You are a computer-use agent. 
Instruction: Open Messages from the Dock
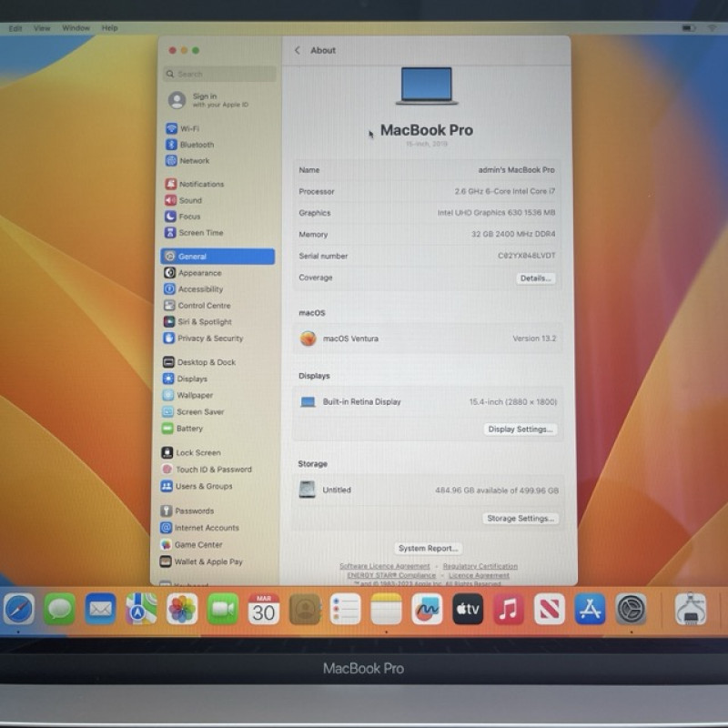pos(59,609)
